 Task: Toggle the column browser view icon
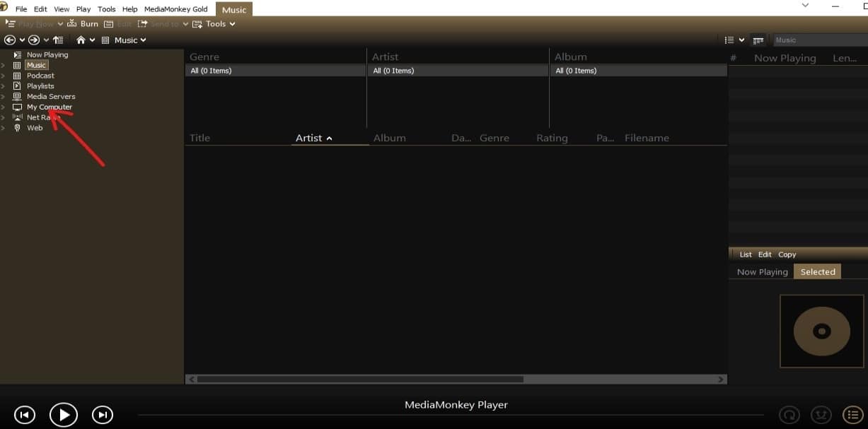click(x=758, y=40)
